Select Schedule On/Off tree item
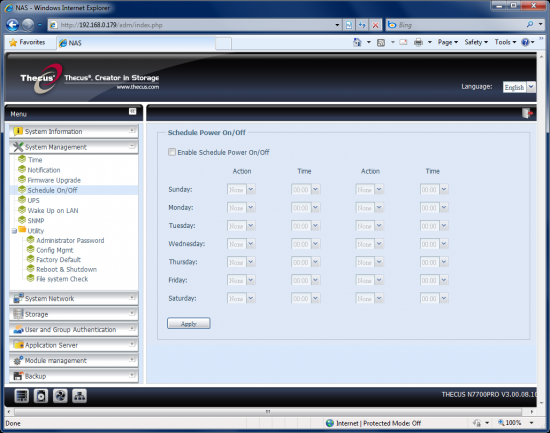550x433 pixels. tap(52, 190)
